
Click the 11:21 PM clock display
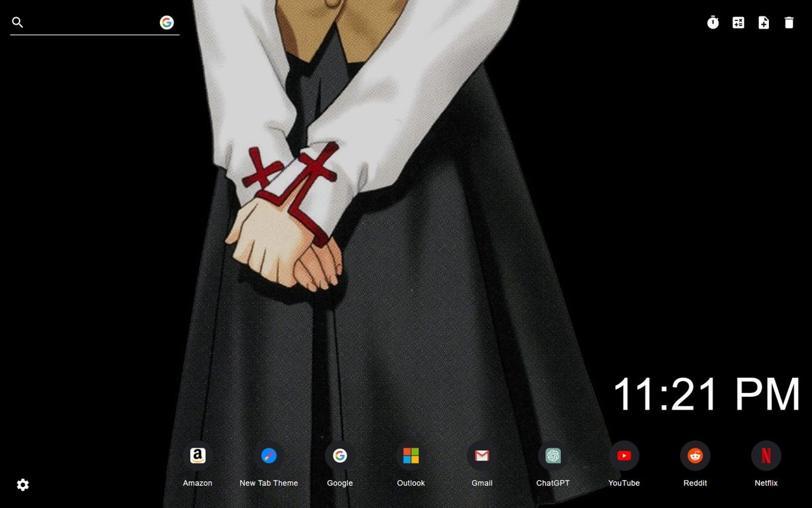point(707,394)
